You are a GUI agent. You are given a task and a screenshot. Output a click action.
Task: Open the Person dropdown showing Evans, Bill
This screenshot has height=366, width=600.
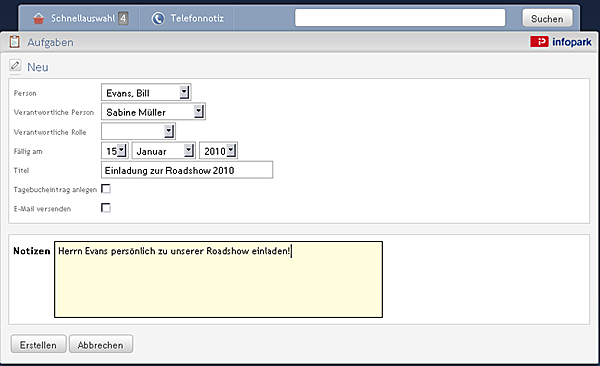(146, 92)
